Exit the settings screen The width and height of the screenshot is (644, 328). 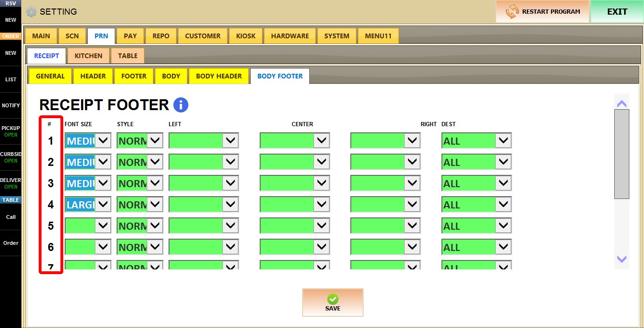tap(617, 11)
